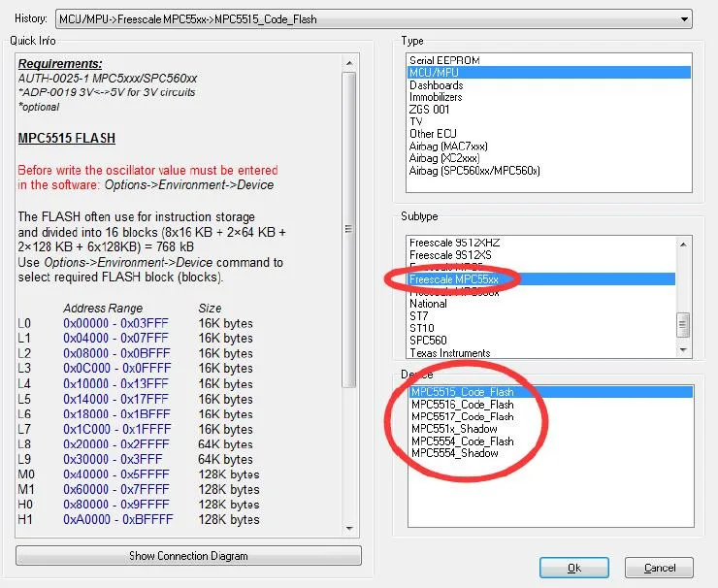The height and width of the screenshot is (588, 718).
Task: Select SPC560 subtype
Action: click(x=428, y=341)
